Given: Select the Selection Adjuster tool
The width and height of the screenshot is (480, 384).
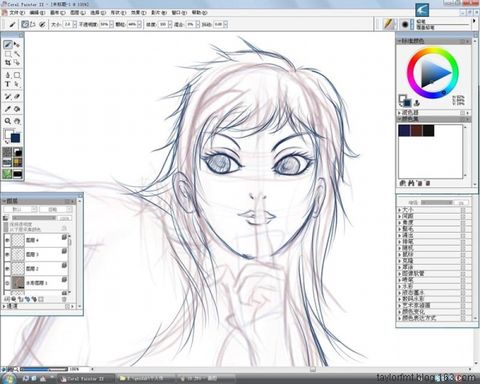Looking at the screenshot, I should [17, 62].
